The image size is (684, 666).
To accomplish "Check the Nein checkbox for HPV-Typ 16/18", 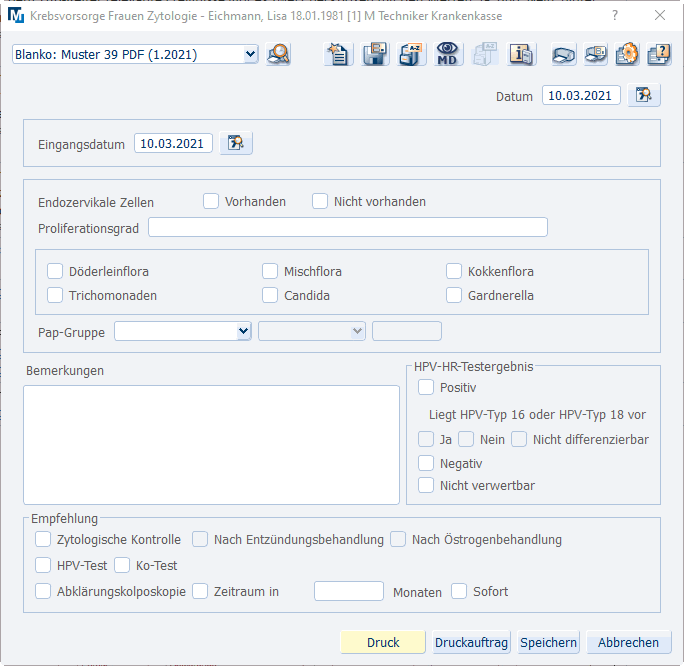I will tap(466, 439).
